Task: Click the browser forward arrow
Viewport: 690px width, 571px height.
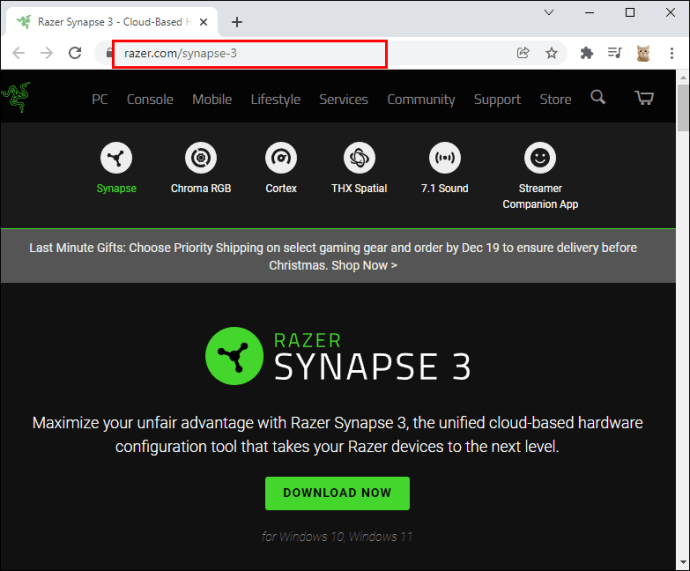Action: pos(46,53)
